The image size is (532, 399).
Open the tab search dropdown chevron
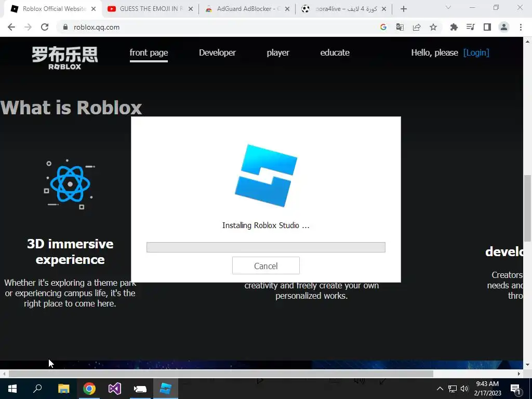pyautogui.click(x=448, y=7)
